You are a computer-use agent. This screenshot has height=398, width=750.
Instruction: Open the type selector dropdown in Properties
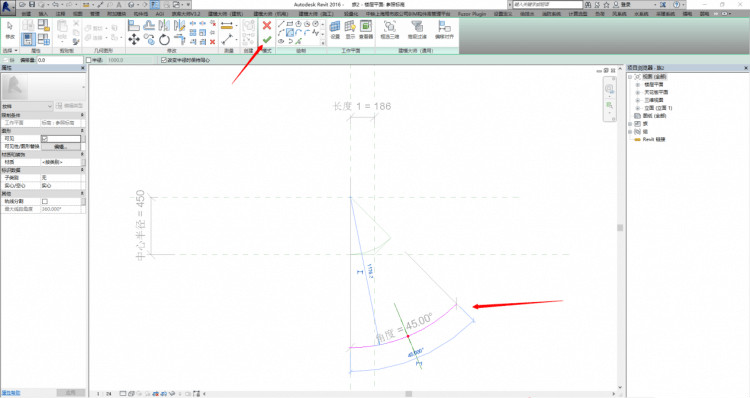(x=27, y=106)
